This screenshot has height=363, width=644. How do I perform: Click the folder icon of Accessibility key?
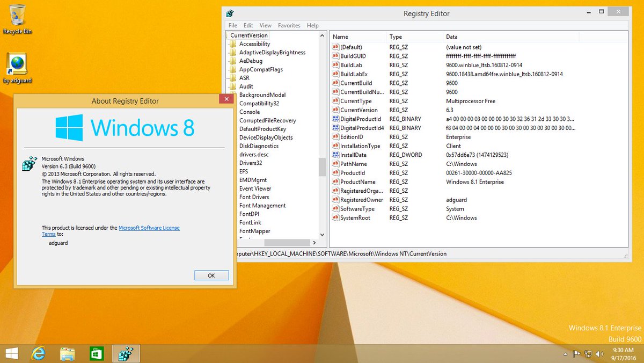coord(233,44)
